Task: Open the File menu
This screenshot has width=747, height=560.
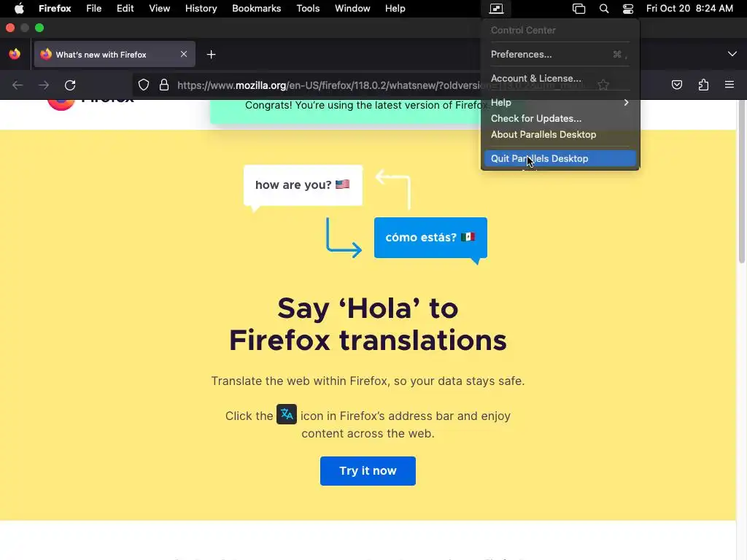Action: click(x=94, y=9)
